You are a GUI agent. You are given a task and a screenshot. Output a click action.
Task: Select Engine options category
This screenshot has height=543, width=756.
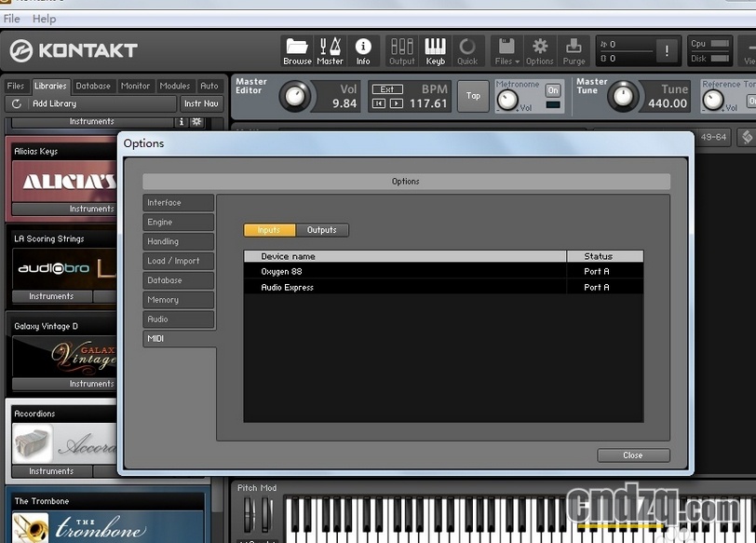179,222
